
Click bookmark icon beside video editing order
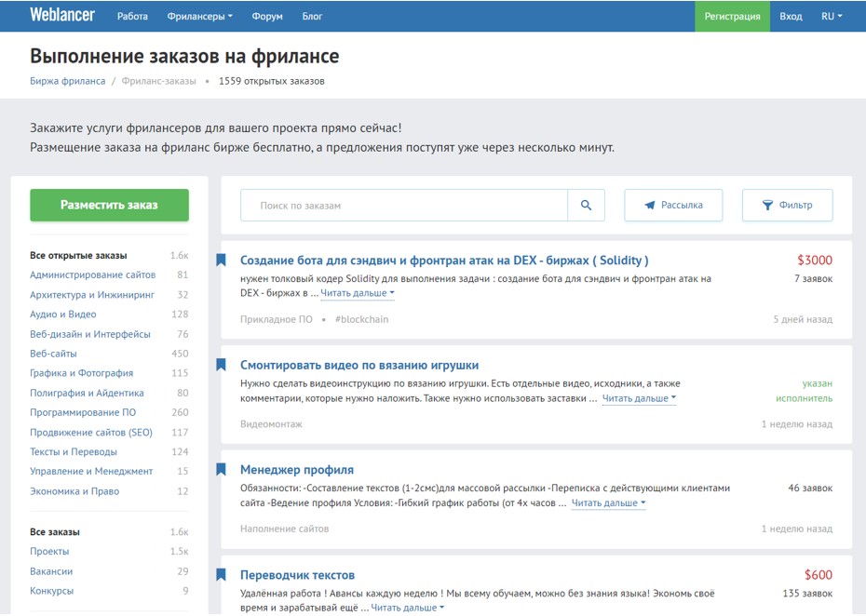point(221,365)
